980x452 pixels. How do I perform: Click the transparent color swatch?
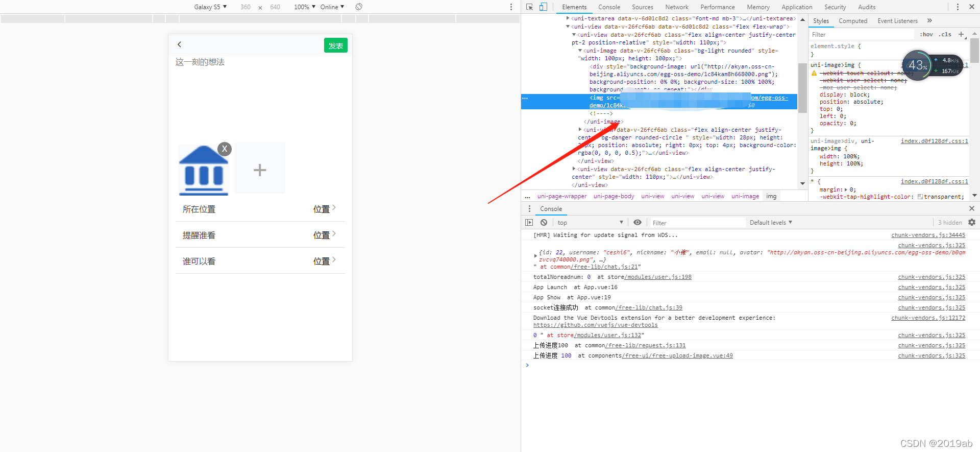[x=920, y=197]
